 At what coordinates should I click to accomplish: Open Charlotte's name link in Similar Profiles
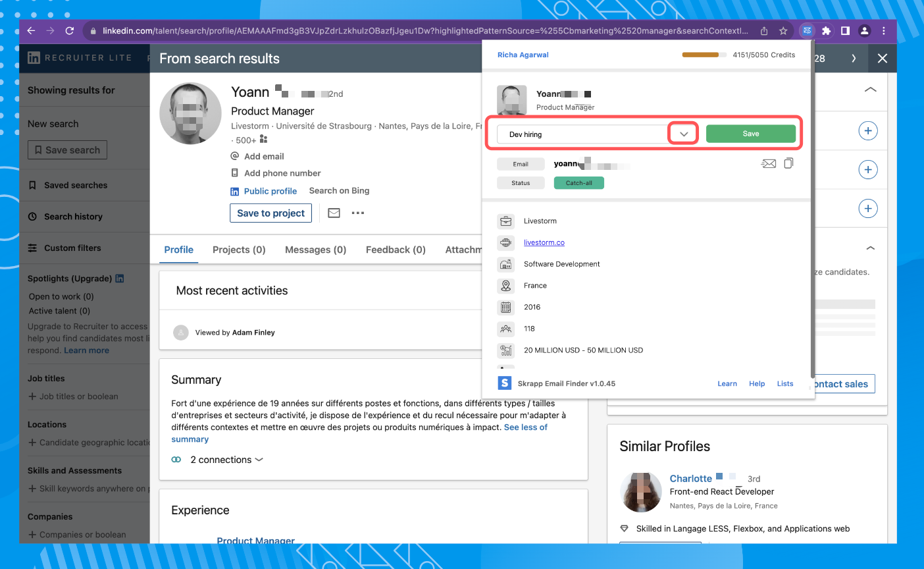pos(691,479)
